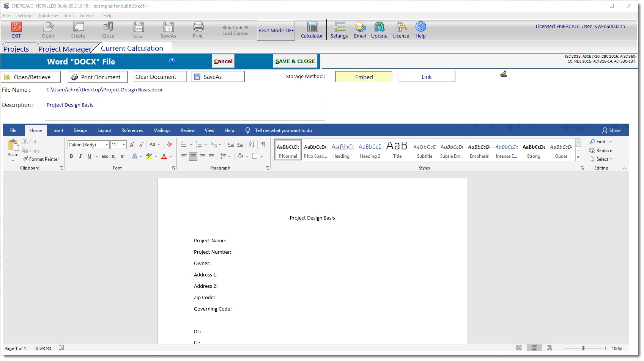Click the Update globe icon
The width and height of the screenshot is (644, 361).
click(379, 30)
